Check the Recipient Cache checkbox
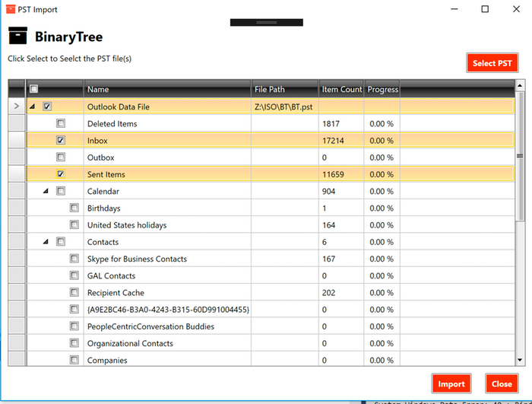 tap(74, 292)
